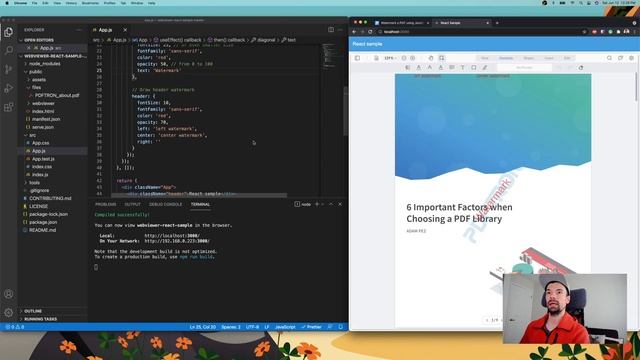
Task: Open http://localhost:3000/ link in the terminal
Action: 172,236
